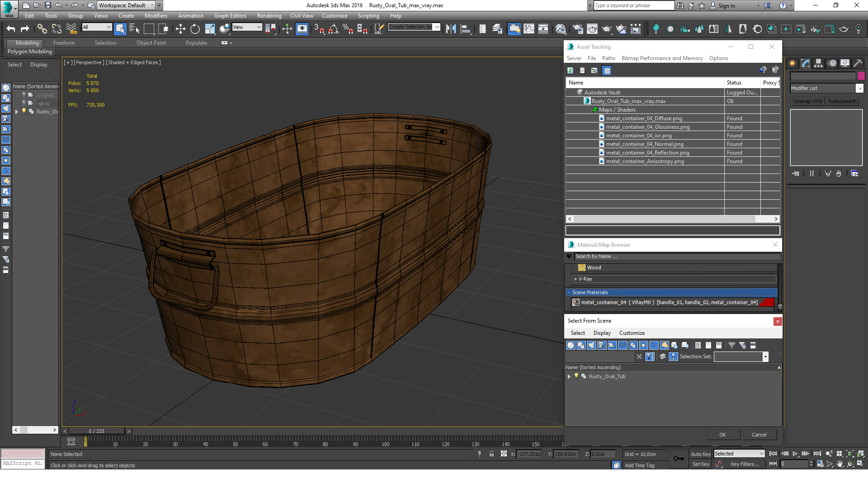This screenshot has width=868, height=488.
Task: Toggle Auto Key animation mode
Action: [x=701, y=454]
